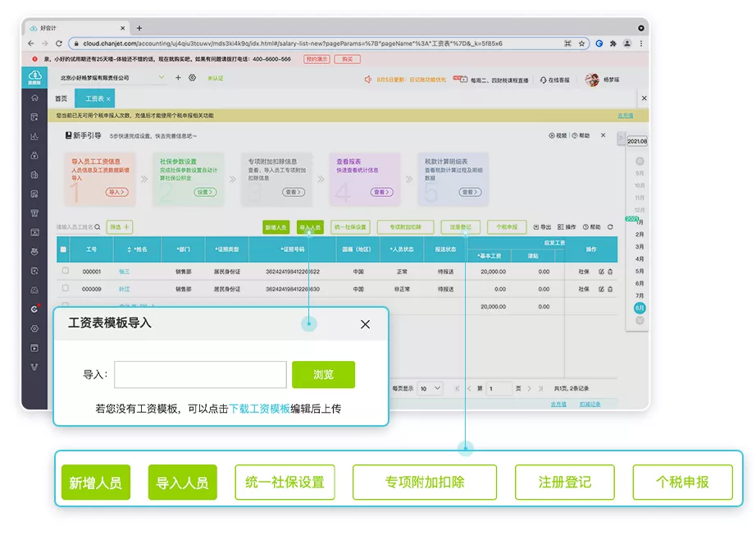Click the plus icon next to company dropdown
The width and height of the screenshot is (756, 540).
178,78
